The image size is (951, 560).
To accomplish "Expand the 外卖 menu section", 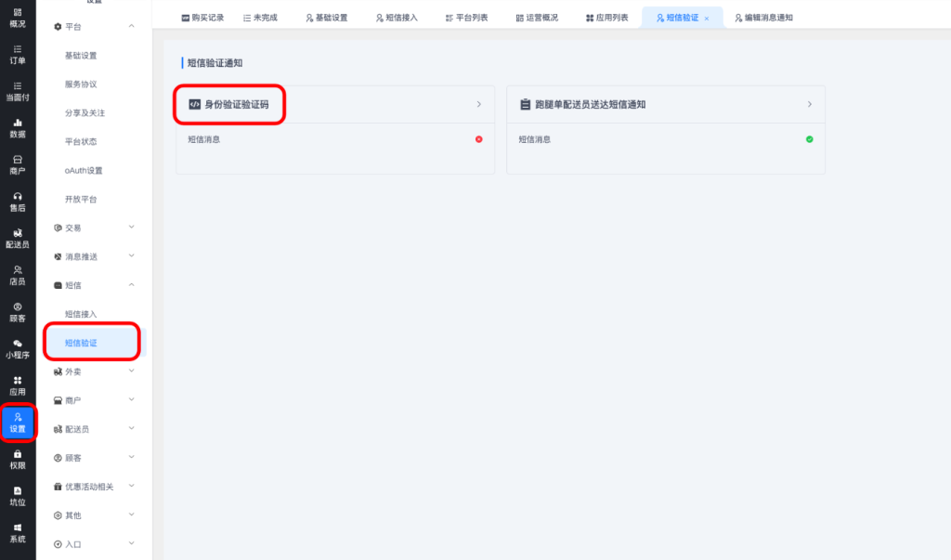I will tap(131, 371).
